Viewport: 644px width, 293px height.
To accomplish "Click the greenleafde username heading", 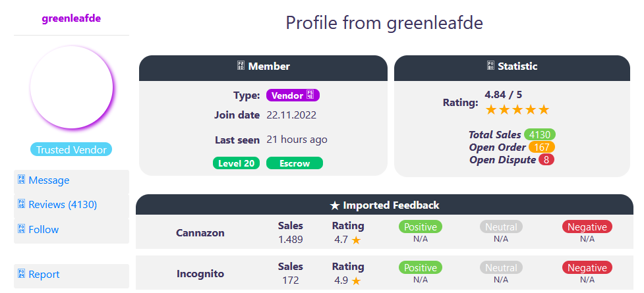I will pyautogui.click(x=71, y=18).
